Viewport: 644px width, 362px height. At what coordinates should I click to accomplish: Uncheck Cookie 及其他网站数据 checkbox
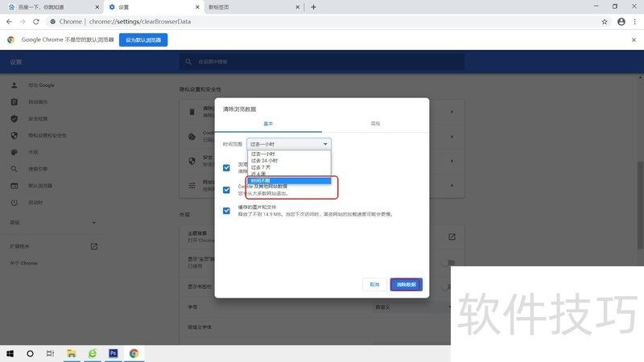226,190
